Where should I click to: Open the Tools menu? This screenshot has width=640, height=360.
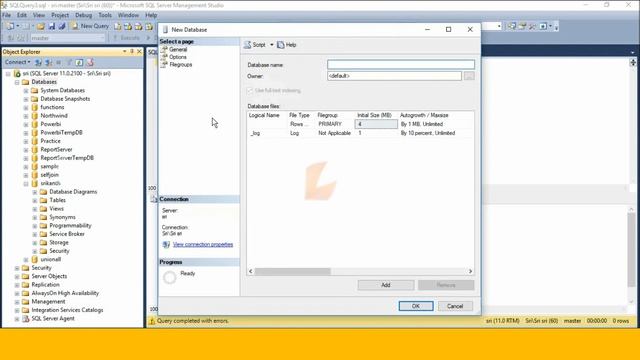point(105,15)
